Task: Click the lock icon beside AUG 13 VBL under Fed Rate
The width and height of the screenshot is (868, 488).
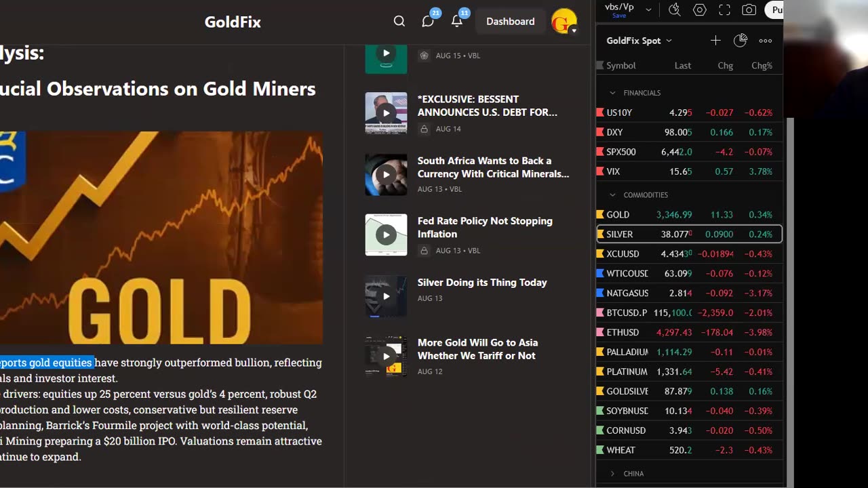Action: pos(424,251)
